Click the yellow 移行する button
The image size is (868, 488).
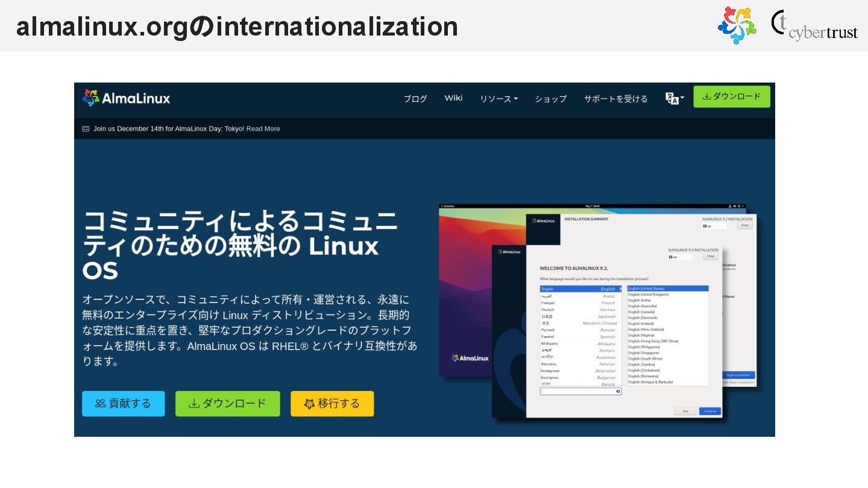click(x=332, y=404)
